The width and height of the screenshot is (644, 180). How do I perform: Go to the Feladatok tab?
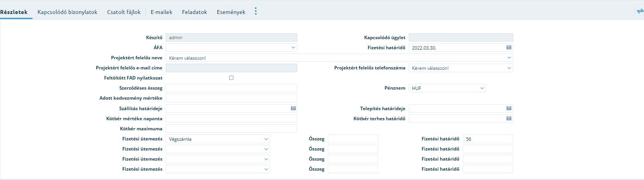point(195,12)
